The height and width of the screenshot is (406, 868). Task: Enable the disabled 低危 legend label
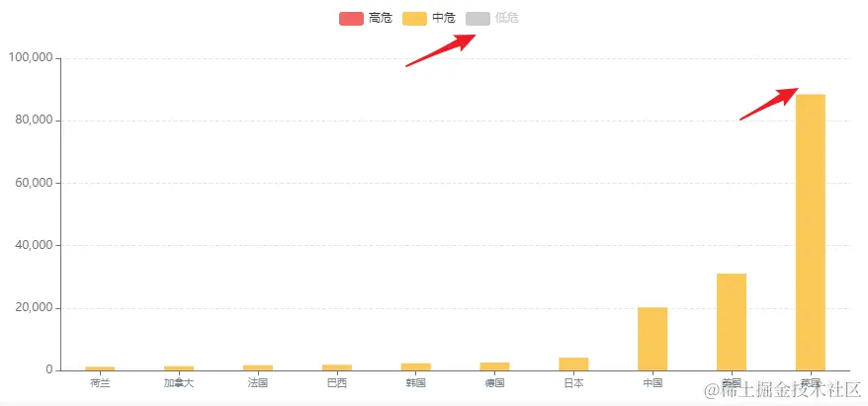click(x=507, y=18)
